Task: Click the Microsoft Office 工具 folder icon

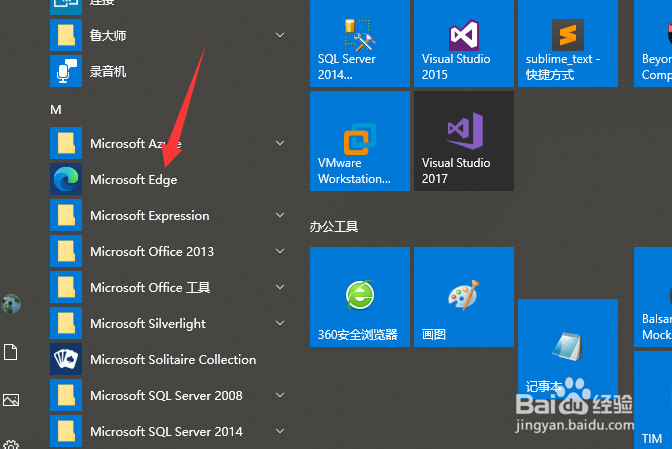Action: [x=66, y=287]
